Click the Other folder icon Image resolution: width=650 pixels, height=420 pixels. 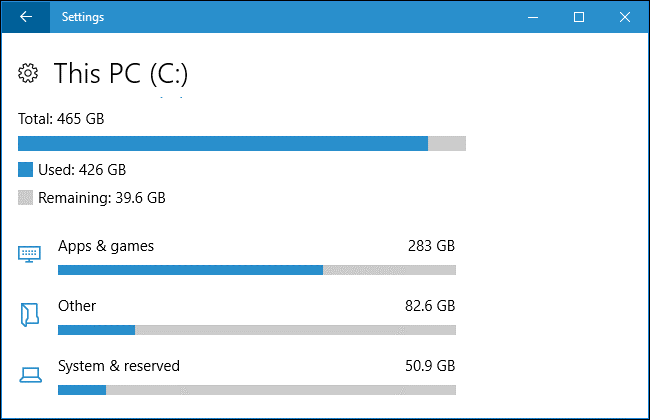click(30, 315)
